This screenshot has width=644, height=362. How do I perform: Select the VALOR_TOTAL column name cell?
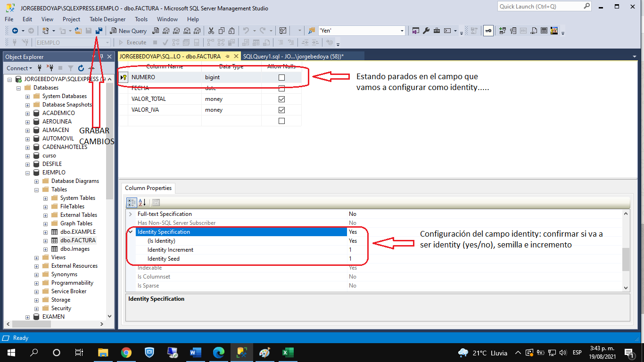[x=165, y=99]
